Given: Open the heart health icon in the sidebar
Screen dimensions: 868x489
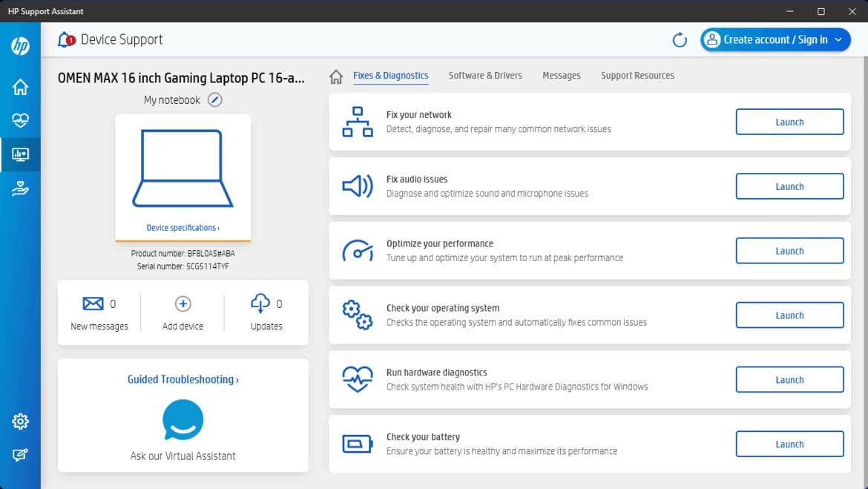Looking at the screenshot, I should pyautogui.click(x=21, y=120).
